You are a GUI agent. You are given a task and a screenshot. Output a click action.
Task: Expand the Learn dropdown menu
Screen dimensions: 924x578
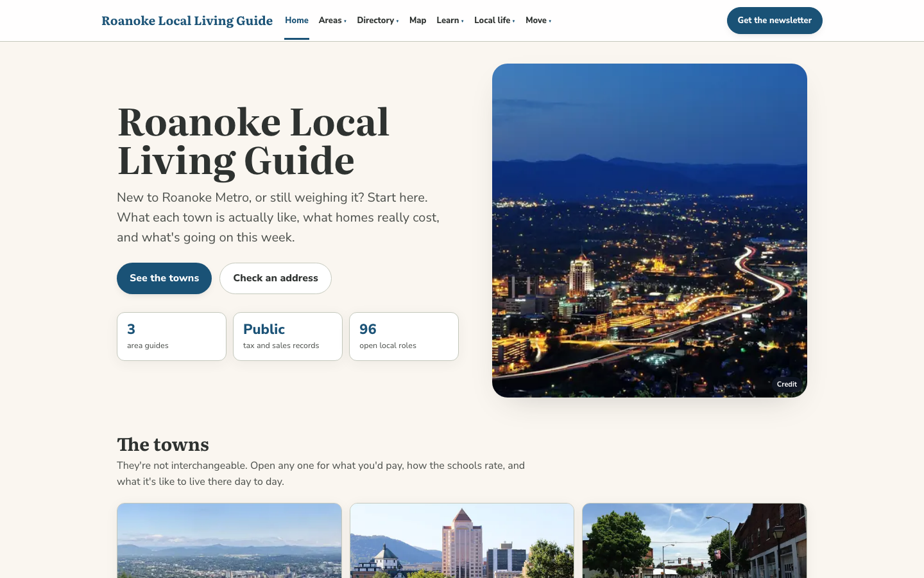click(x=450, y=21)
